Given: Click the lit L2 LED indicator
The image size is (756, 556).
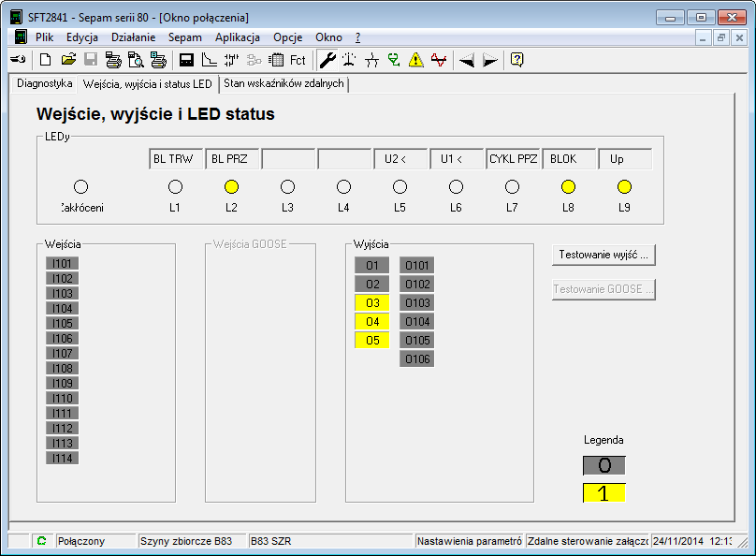Looking at the screenshot, I should 232,186.
